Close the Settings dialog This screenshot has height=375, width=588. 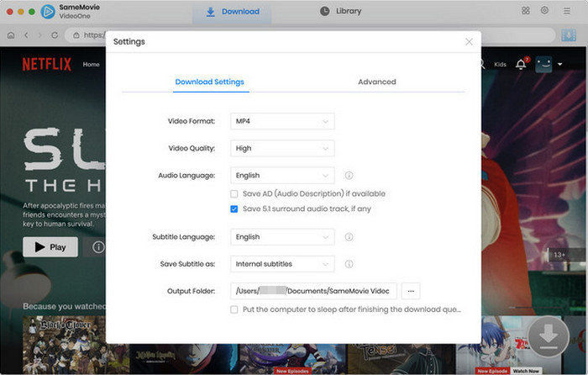pyautogui.click(x=469, y=41)
